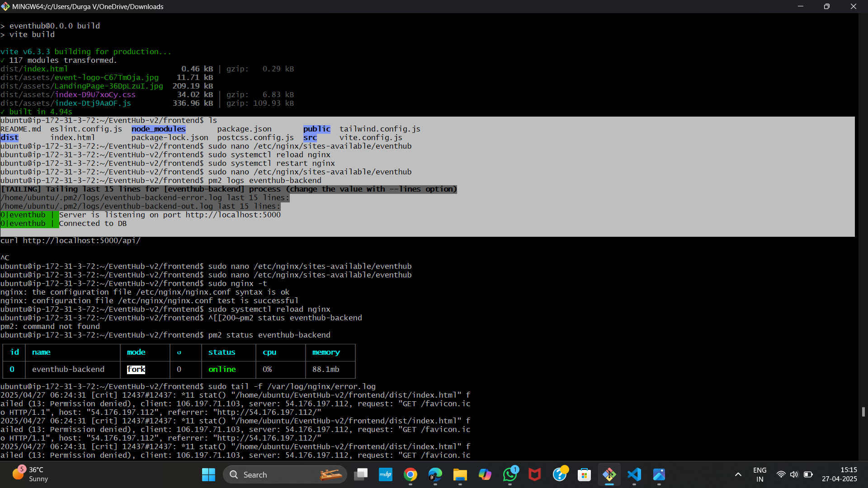
Task: Open File Explorer from the taskbar
Action: 460,474
